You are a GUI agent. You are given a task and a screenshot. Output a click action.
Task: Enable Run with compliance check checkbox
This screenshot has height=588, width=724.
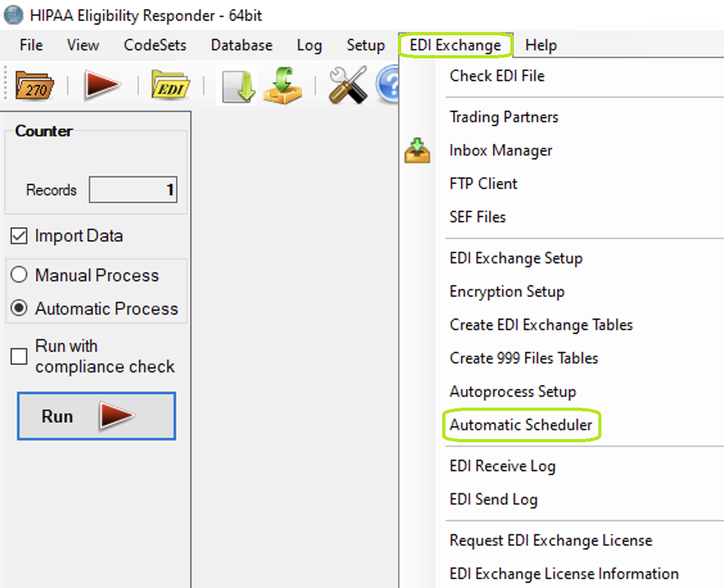click(x=19, y=356)
